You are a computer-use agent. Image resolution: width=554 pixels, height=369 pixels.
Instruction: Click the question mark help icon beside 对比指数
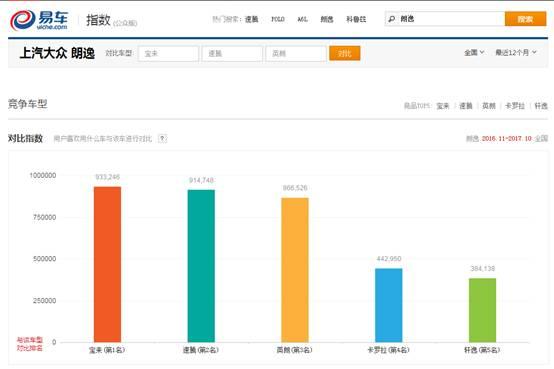(x=162, y=138)
